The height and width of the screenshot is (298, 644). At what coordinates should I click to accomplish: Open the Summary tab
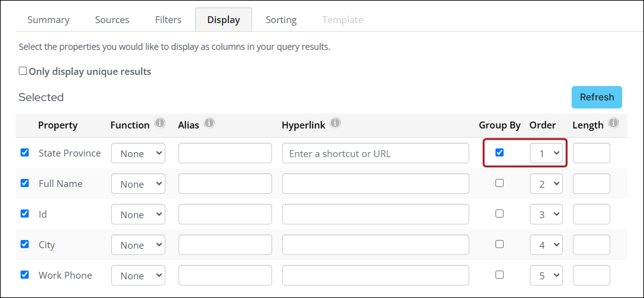coord(49,20)
